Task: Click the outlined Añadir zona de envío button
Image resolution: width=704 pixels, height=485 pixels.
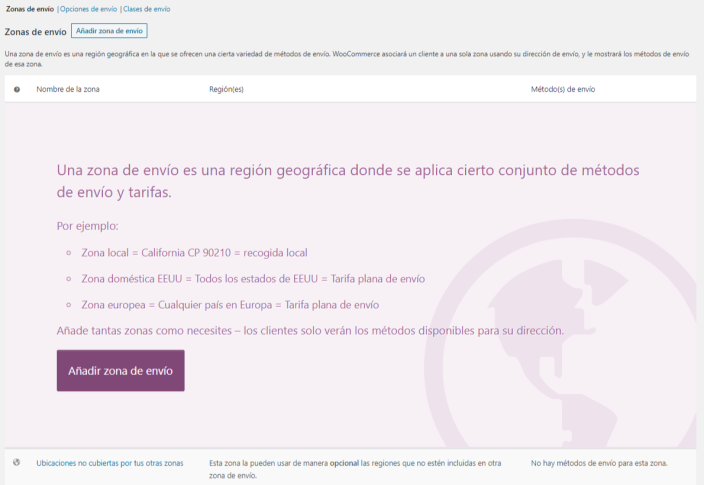Action: (109, 31)
